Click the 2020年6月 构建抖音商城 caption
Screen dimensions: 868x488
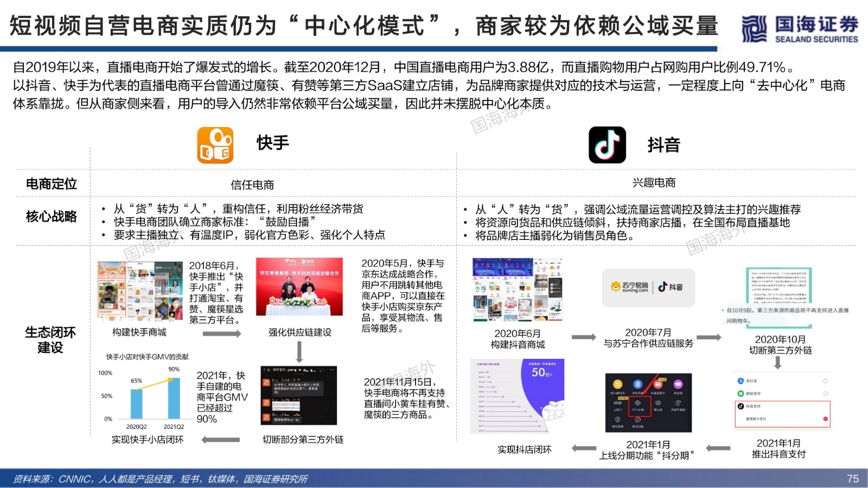(x=518, y=339)
